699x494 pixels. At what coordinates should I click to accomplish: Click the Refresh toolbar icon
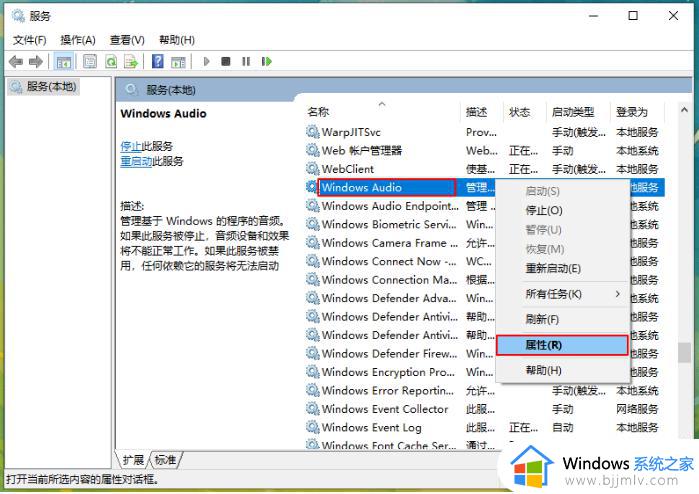pos(111,62)
